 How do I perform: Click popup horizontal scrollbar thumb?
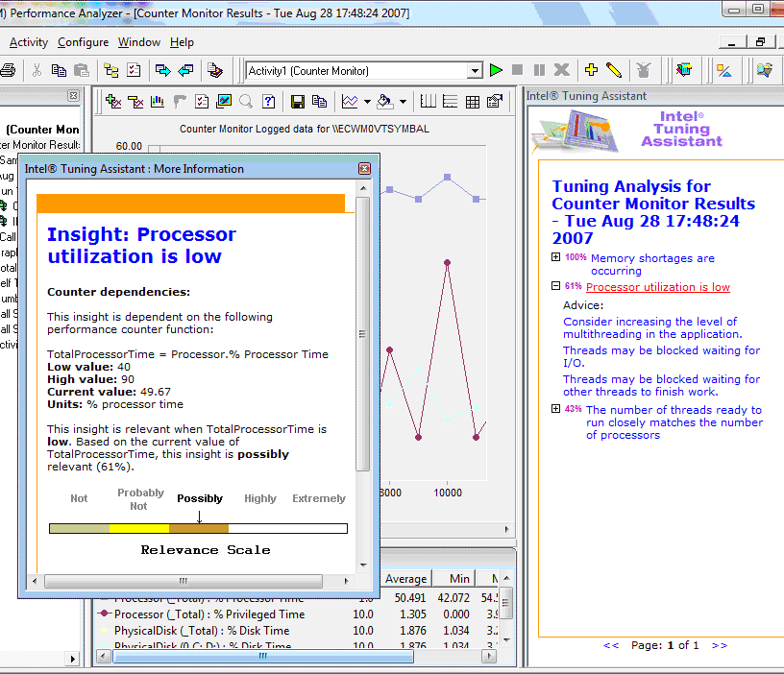(184, 581)
